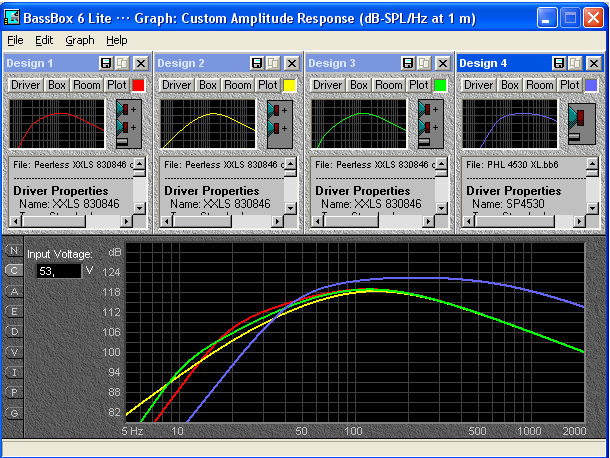Click the copy icon in Design 2 header

point(273,63)
